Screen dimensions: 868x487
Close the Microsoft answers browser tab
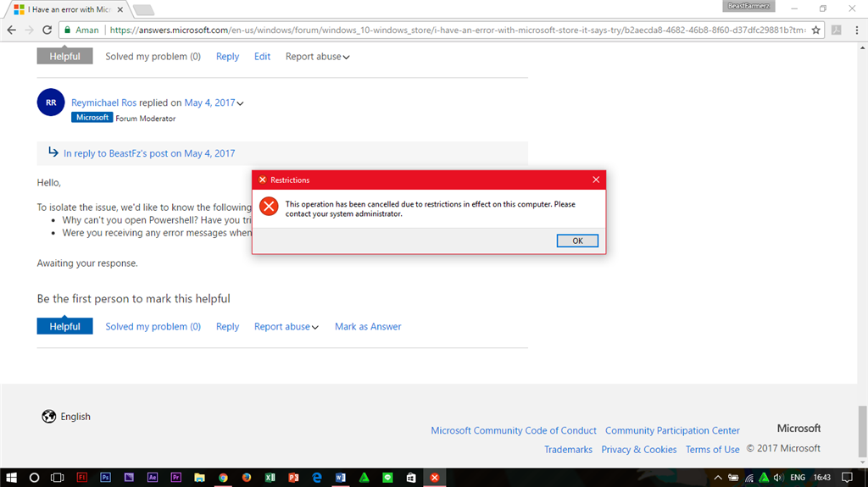click(120, 9)
